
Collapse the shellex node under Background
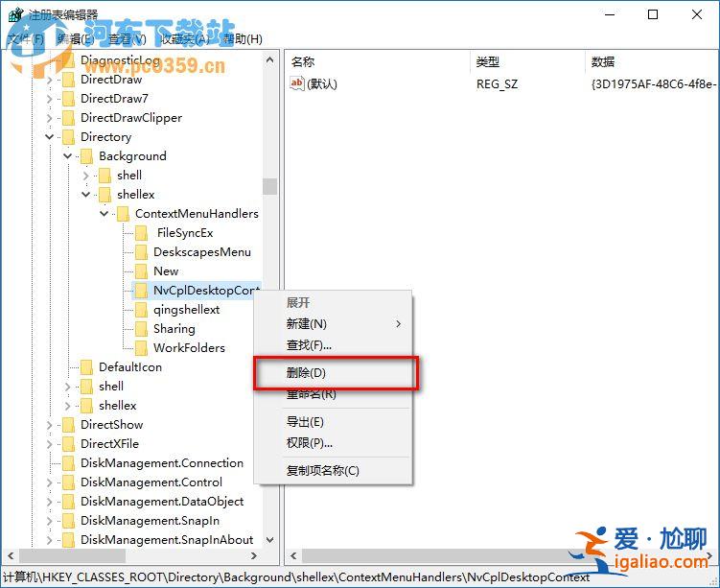(86, 195)
